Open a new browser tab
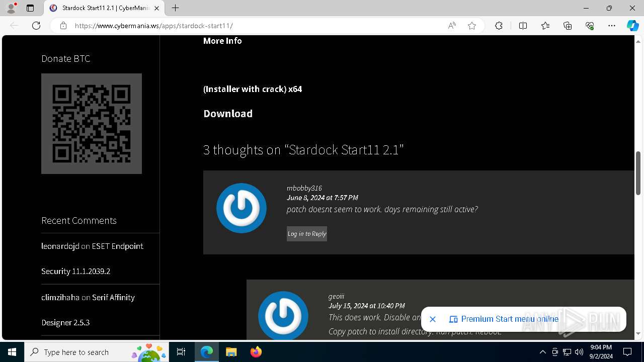 175,8
